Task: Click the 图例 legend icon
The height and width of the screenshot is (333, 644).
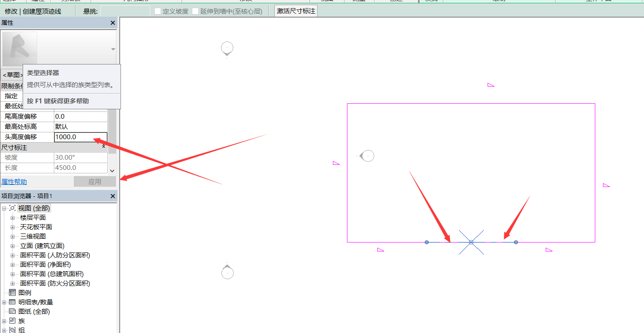Action: (x=12, y=293)
